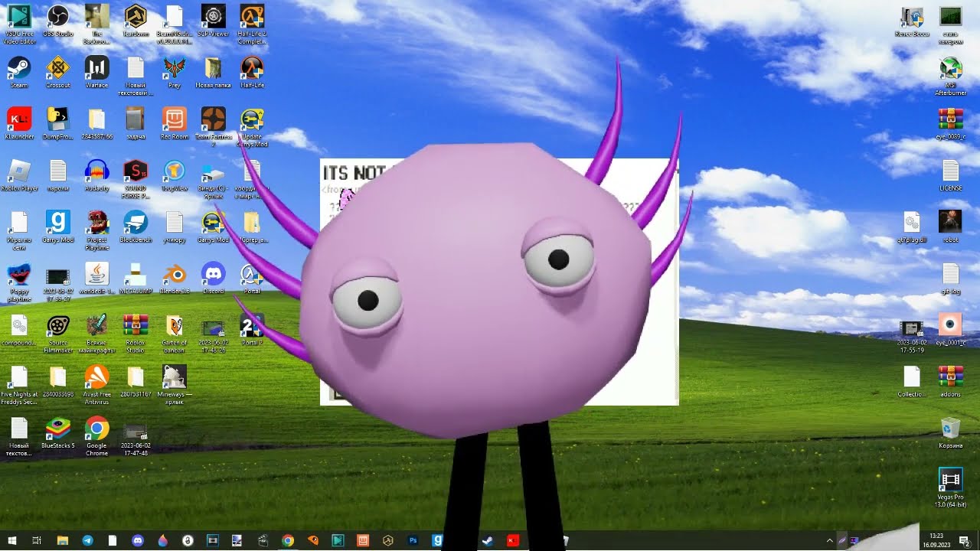Open the Google Chrome desktop shortcut
Screen dimensions: 980x551
coord(96,436)
